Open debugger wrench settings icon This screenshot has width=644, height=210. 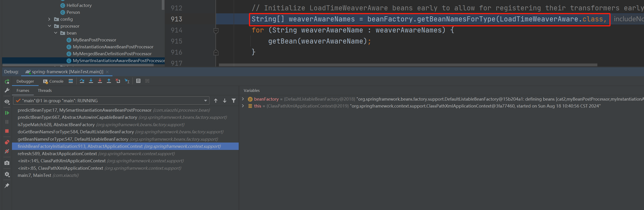(7, 90)
